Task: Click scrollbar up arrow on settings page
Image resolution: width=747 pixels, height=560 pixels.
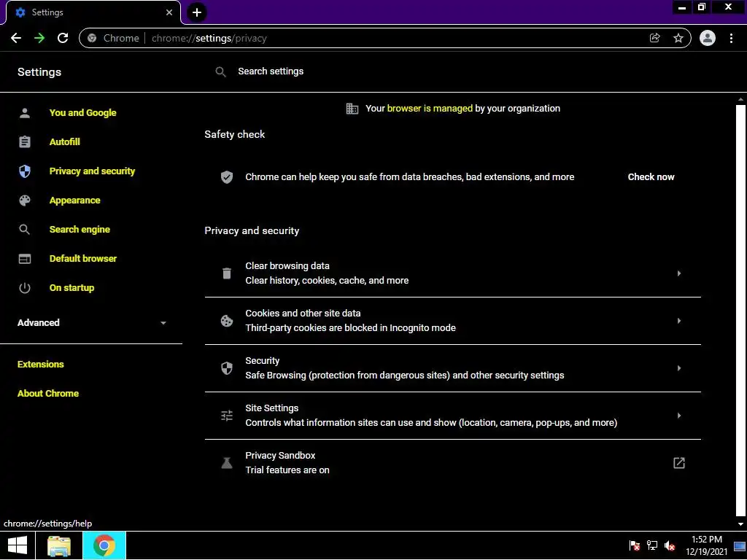Action: coord(740,99)
